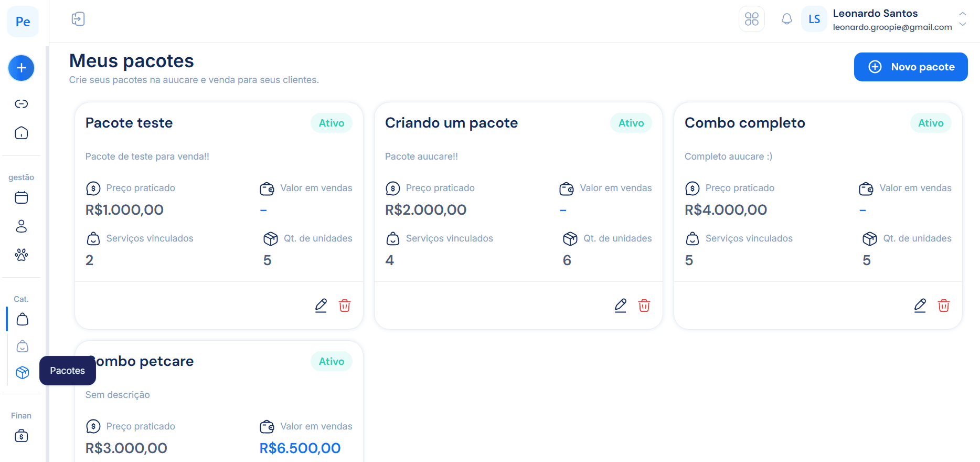Click Serviços vinculados bag icon in Combo completo
Image resolution: width=980 pixels, height=462 pixels.
coord(693,239)
